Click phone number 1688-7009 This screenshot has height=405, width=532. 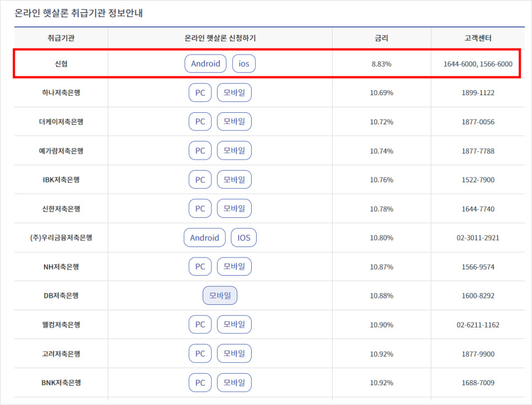coord(477,382)
